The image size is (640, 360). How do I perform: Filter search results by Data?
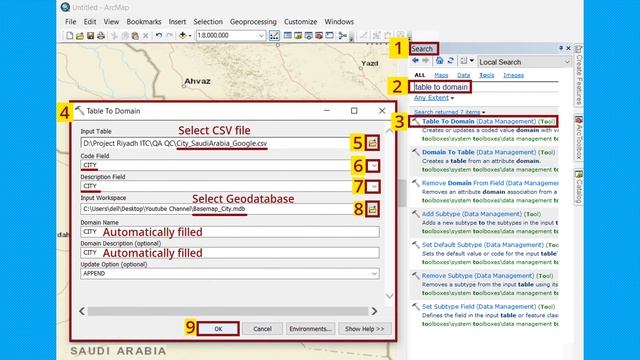click(x=463, y=75)
